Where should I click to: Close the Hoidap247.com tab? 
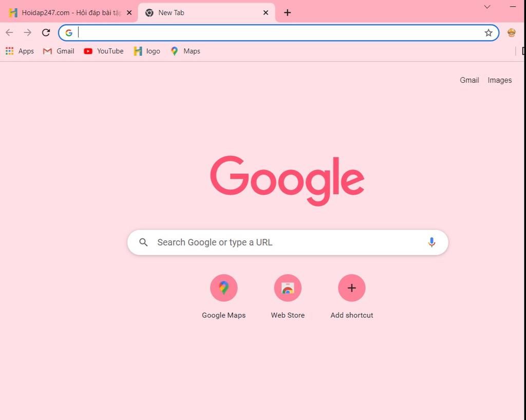point(129,13)
